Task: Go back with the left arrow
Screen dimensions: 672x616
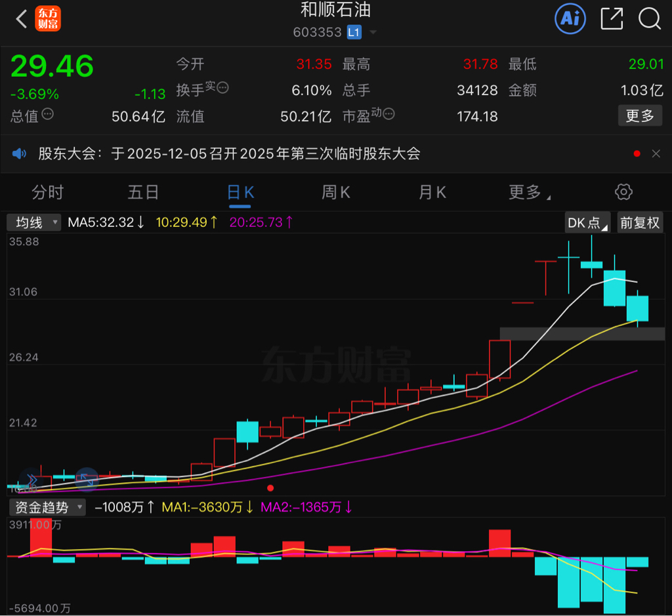Action: [22, 19]
